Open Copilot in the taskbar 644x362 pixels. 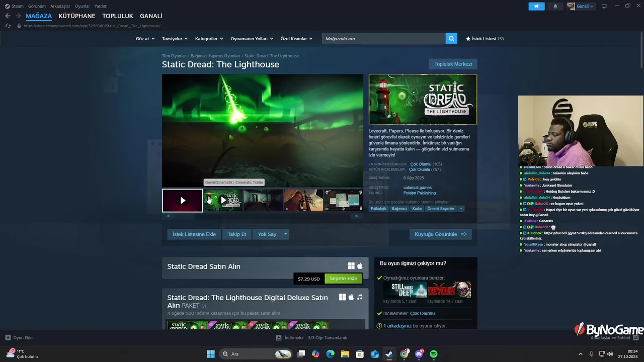[x=315, y=354]
